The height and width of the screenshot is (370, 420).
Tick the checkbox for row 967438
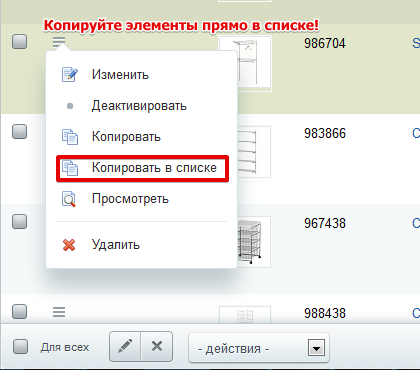(x=19, y=221)
